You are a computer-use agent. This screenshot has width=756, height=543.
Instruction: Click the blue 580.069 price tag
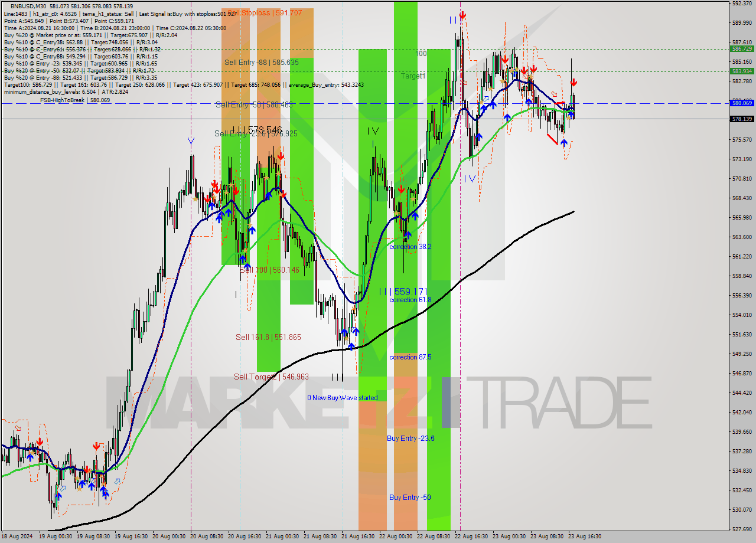742,103
